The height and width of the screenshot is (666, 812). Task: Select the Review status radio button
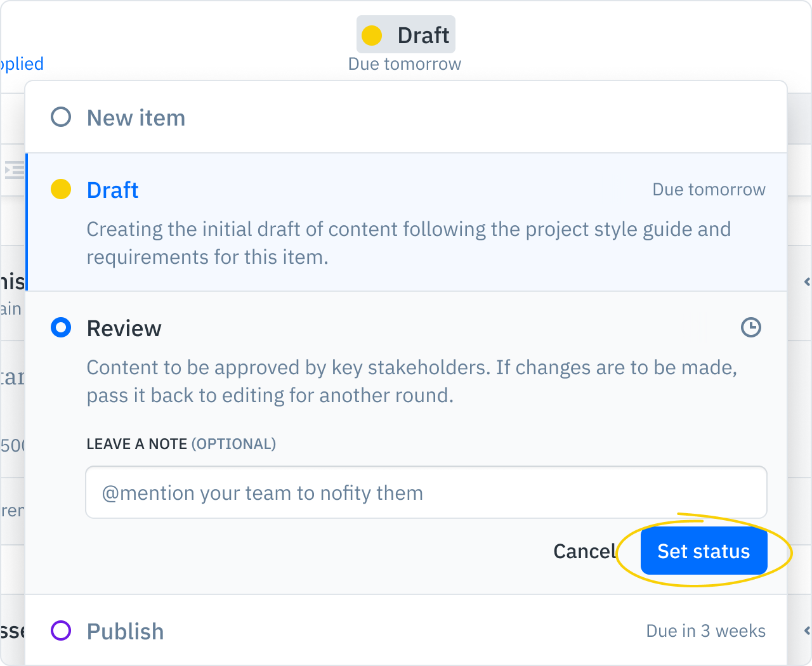61,327
